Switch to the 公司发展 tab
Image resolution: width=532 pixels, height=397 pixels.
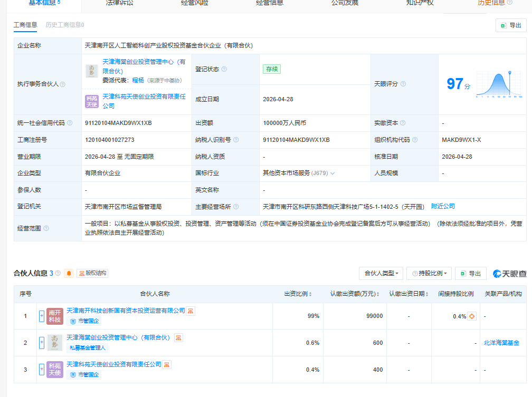(345, 3)
